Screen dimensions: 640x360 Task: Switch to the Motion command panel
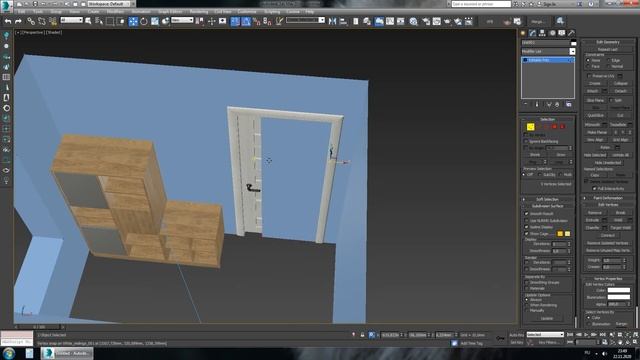point(552,33)
